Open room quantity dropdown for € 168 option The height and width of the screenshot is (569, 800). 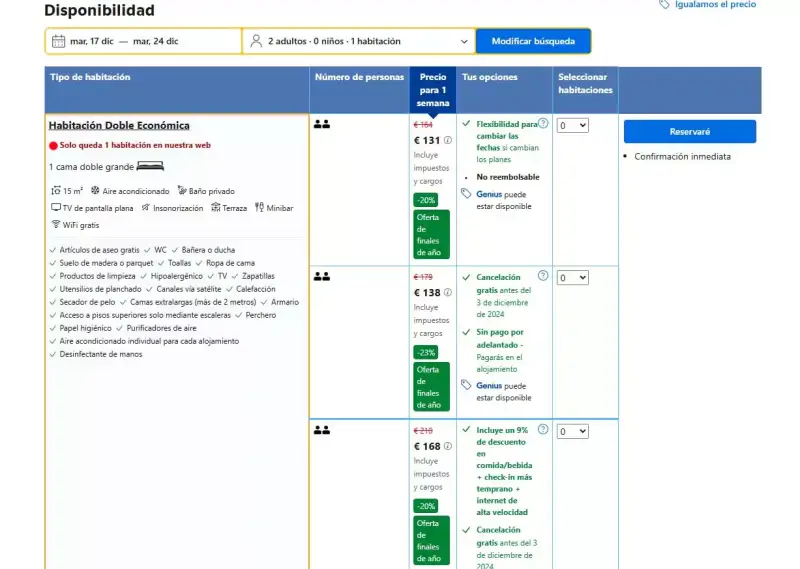coord(572,431)
